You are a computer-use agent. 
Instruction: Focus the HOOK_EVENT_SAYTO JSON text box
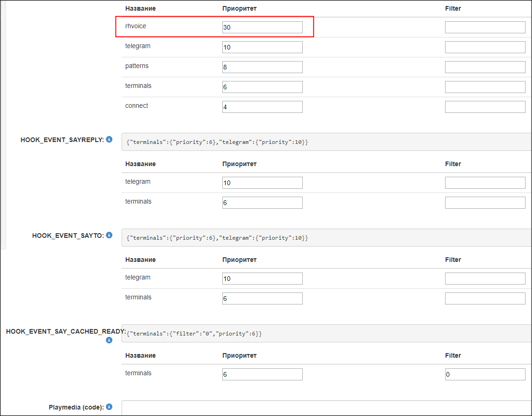coord(326,238)
